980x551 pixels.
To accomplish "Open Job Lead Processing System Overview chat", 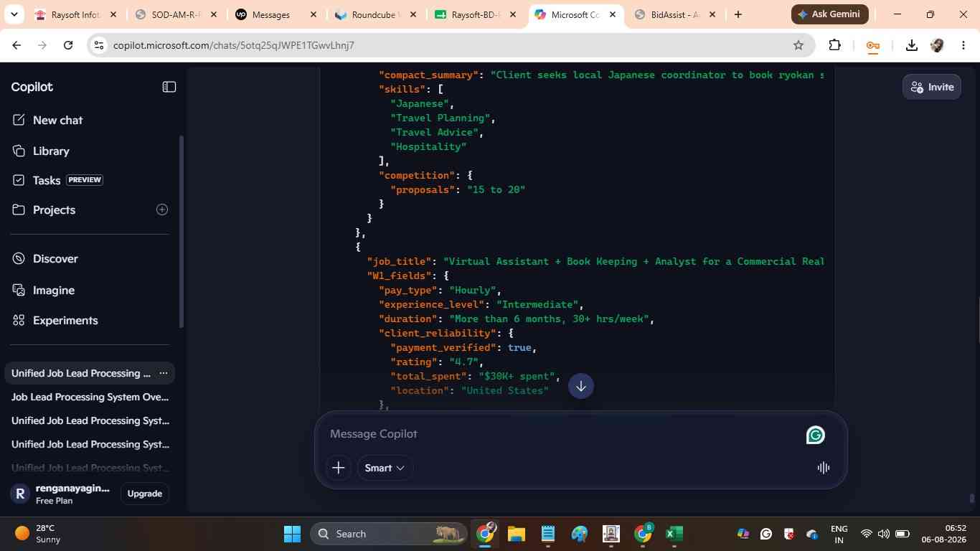I will [90, 397].
